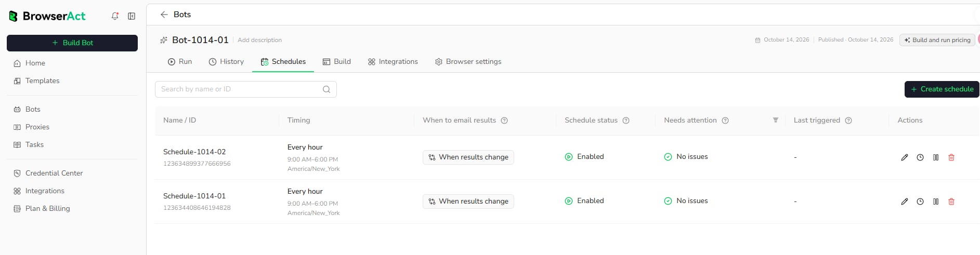This screenshot has height=255, width=980.
Task: Open Tasks in sidebar
Action: [x=34, y=144]
